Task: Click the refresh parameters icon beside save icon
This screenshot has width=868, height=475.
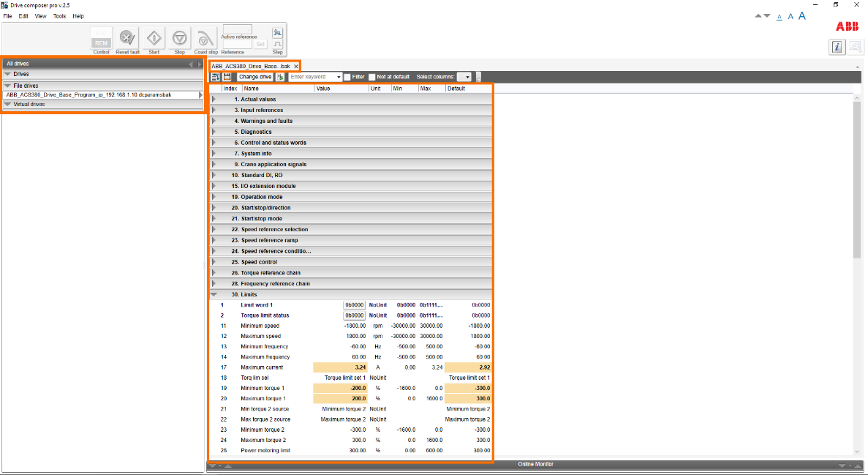Action: click(215, 77)
